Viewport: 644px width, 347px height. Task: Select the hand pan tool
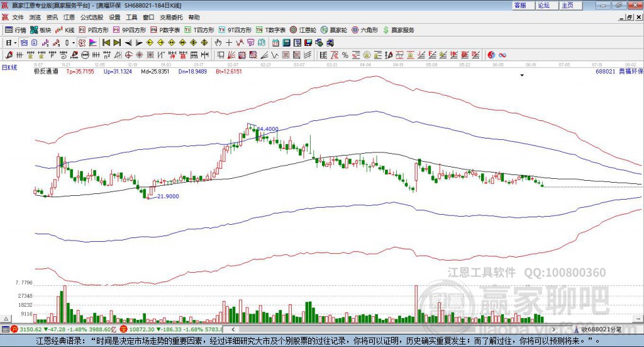click(x=218, y=43)
